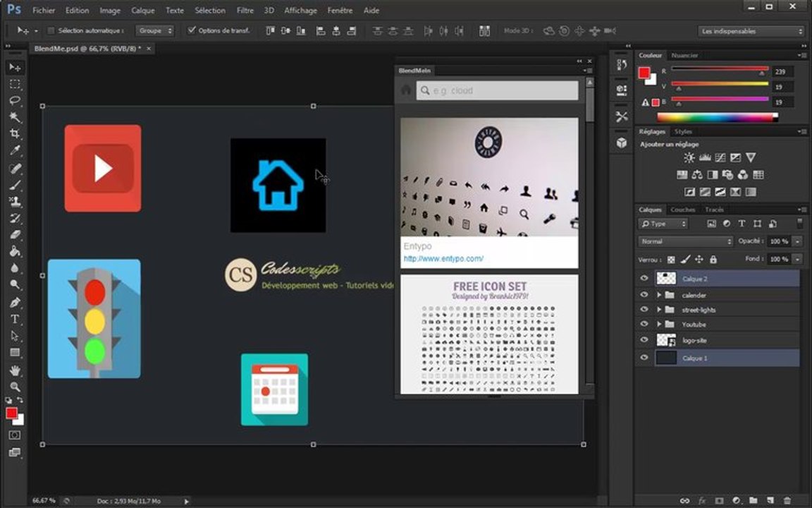Hide the Calque 2 layer
Image resolution: width=812 pixels, height=508 pixels.
click(644, 279)
